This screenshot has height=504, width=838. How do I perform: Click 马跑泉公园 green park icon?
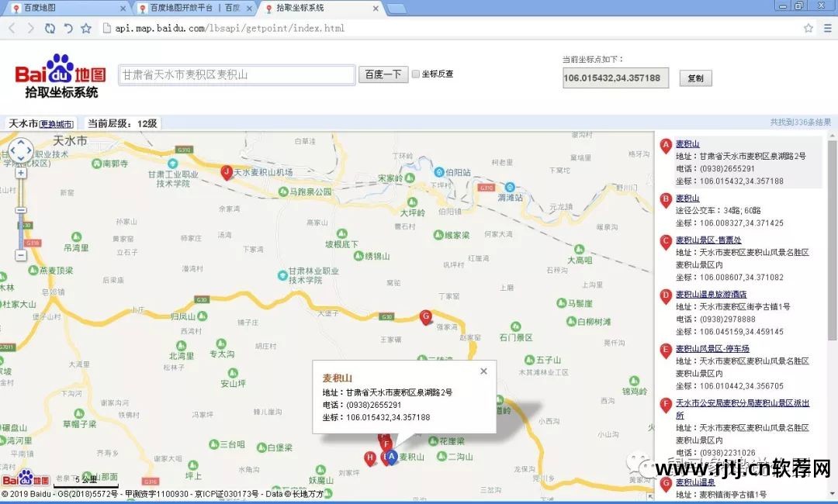(284, 192)
